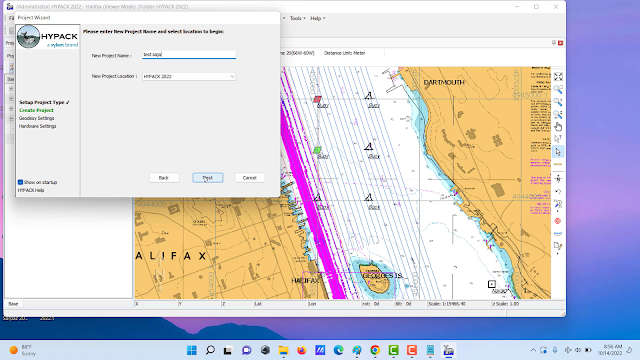Open the Paint palette taskbar icon
Viewport: 640px width, 360px height.
(x=357, y=350)
